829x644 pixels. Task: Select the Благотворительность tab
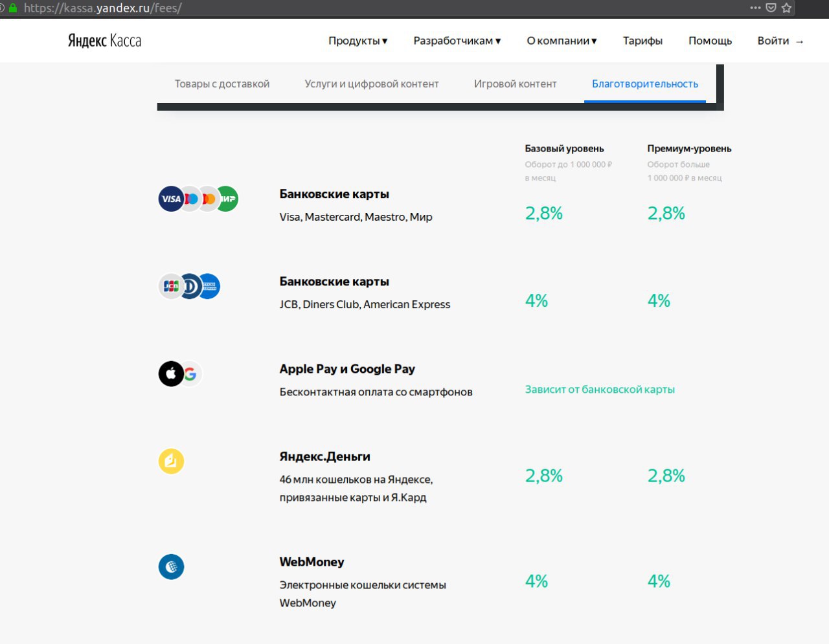pos(645,84)
